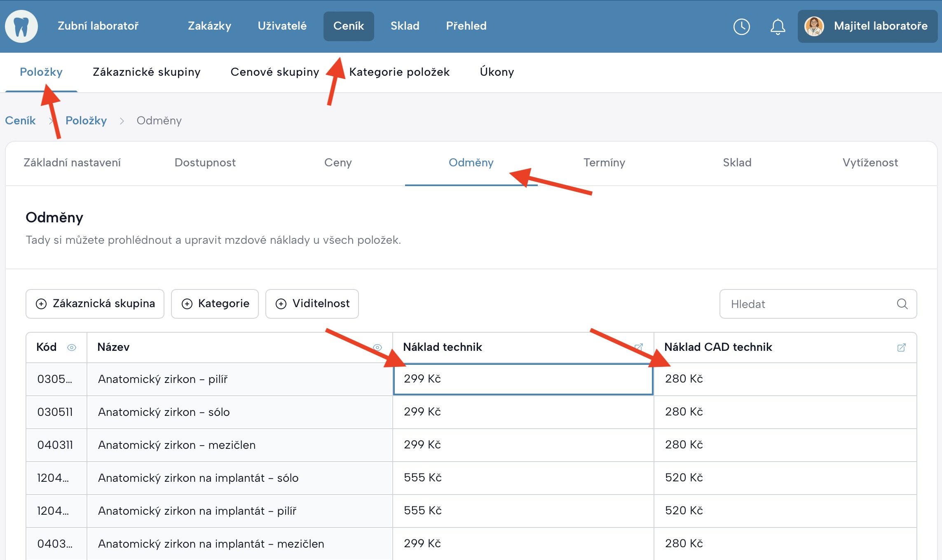
Task: Open notifications bell icon
Action: pyautogui.click(x=778, y=26)
